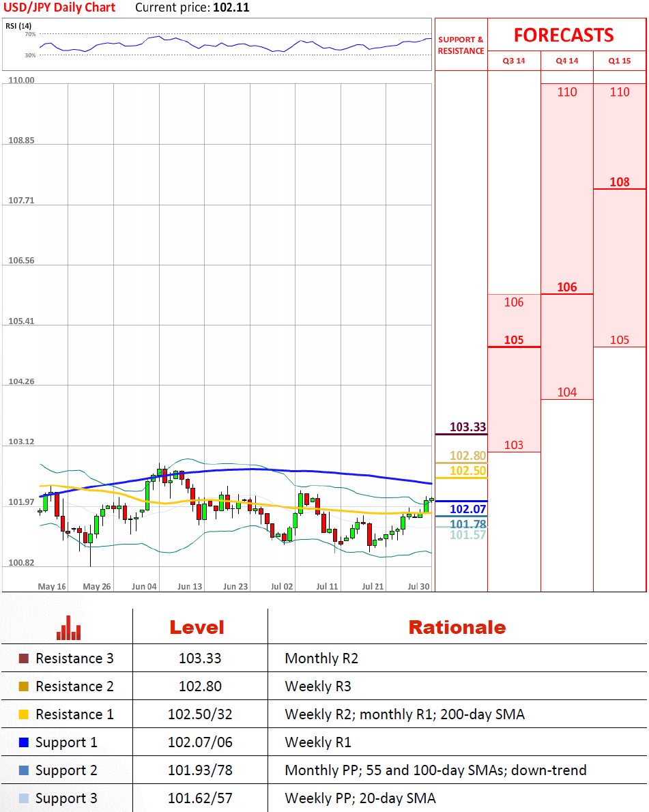This screenshot has height=812, width=649.
Task: Click the 102.07/06 level cell
Action: pyautogui.click(x=200, y=742)
